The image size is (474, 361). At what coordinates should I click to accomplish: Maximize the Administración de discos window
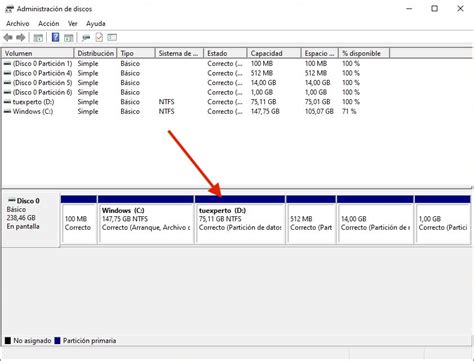[x=434, y=9]
